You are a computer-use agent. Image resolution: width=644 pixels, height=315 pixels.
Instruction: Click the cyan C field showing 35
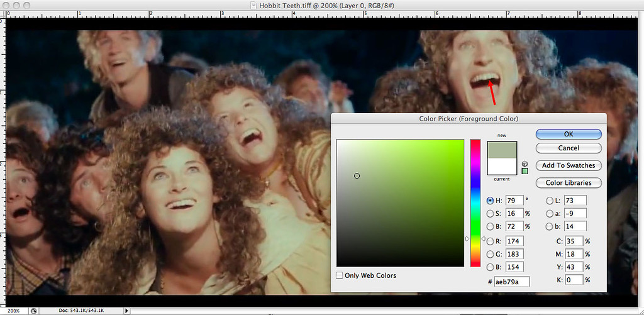tap(574, 241)
